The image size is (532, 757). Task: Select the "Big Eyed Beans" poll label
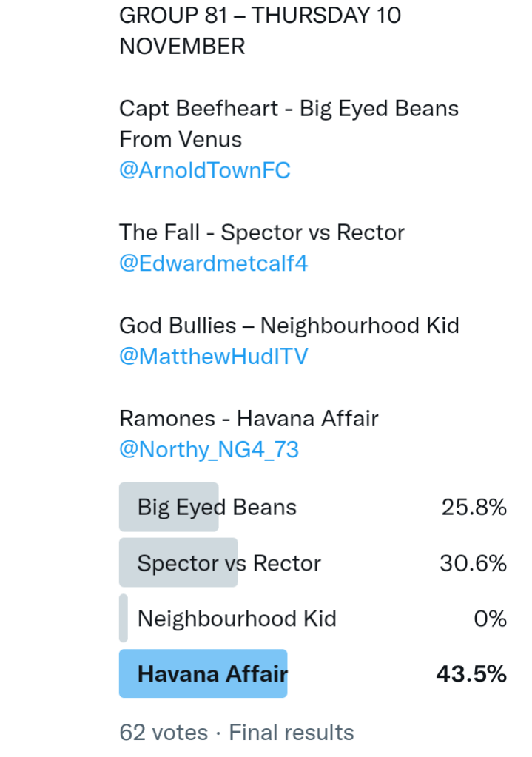217,508
